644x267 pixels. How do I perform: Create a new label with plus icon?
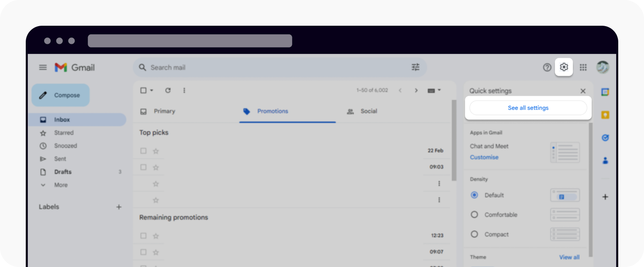pos(119,207)
